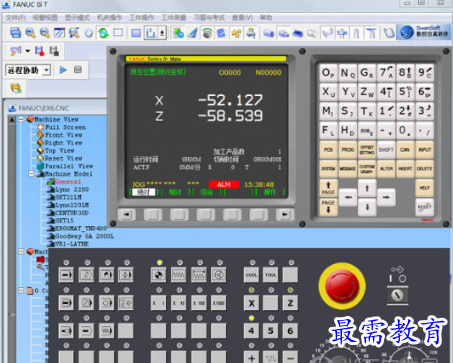
Task: Click the number 4 panel button
Action: point(251,331)
